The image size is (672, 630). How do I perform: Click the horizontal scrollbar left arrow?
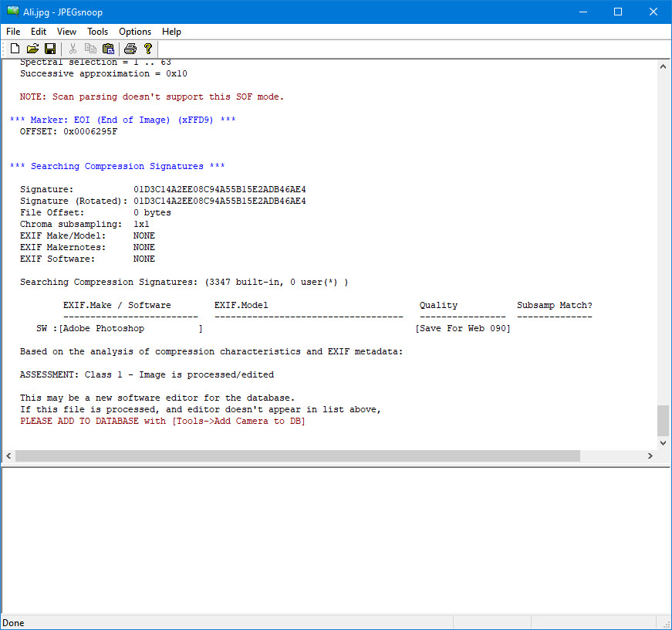[x=8, y=456]
